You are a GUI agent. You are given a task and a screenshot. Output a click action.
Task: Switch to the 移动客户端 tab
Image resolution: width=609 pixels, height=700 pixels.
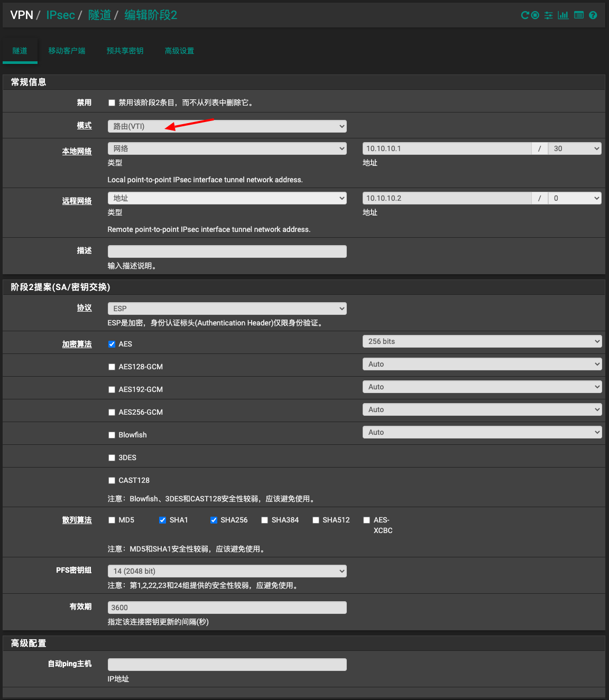pyautogui.click(x=67, y=51)
